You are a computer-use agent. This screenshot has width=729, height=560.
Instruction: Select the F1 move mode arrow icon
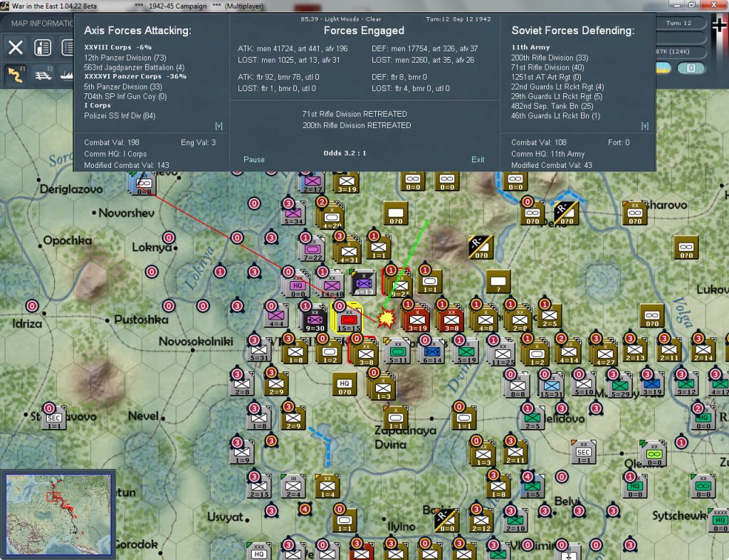pos(16,74)
